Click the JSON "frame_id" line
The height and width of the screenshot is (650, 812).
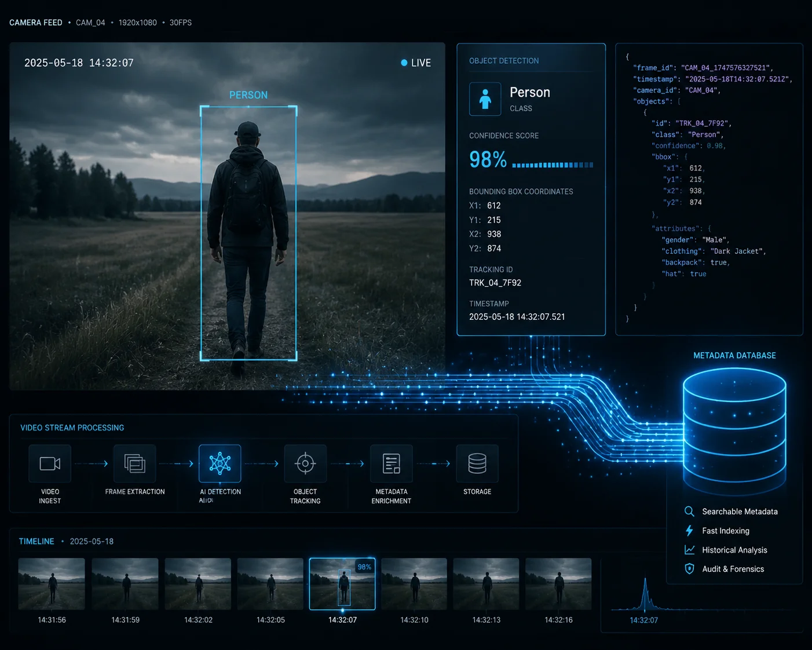click(x=703, y=68)
